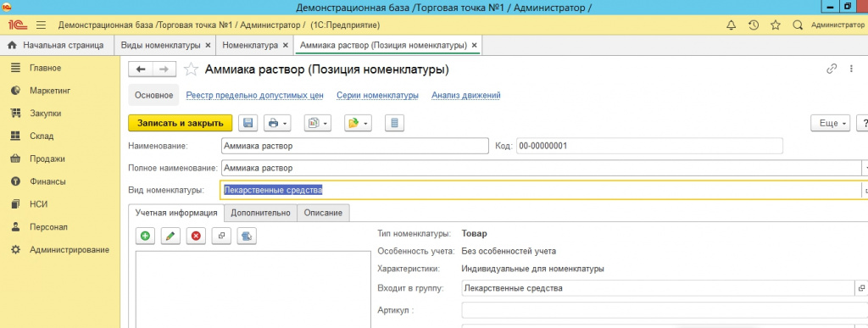Open Анализ движений link

click(466, 95)
